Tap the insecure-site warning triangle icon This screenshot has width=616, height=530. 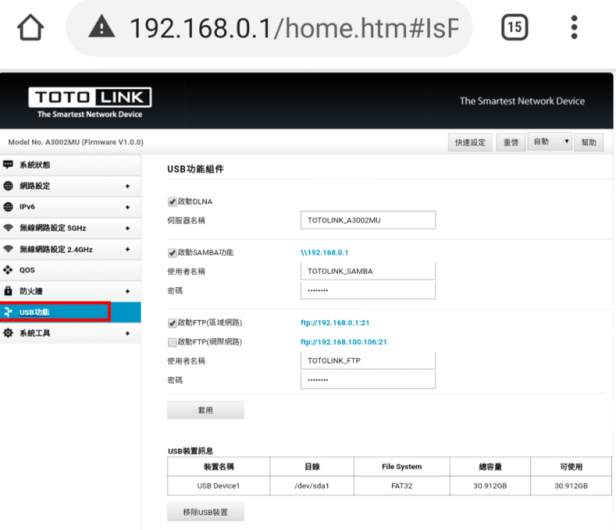pos(102,27)
